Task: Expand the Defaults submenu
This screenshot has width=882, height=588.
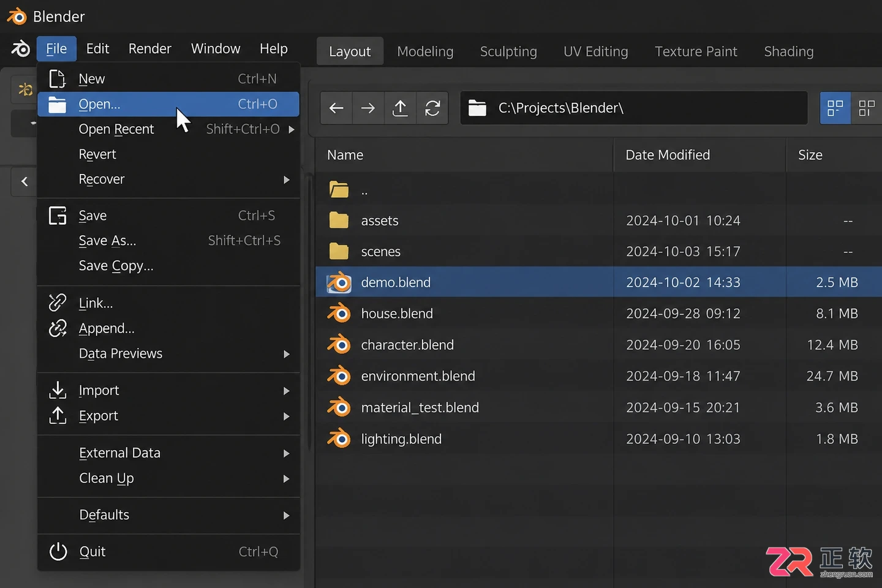Action: tap(287, 515)
